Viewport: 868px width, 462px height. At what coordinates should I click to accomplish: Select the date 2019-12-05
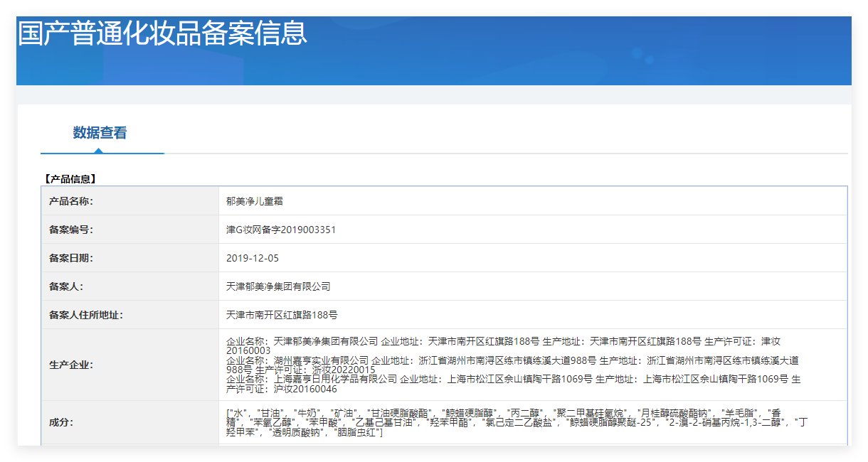(x=253, y=258)
